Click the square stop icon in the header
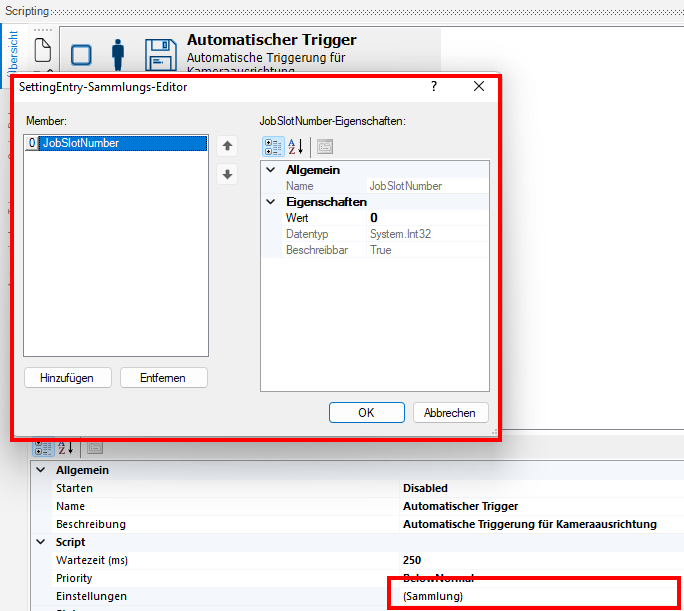Image resolution: width=684 pixels, height=611 pixels. (82, 55)
